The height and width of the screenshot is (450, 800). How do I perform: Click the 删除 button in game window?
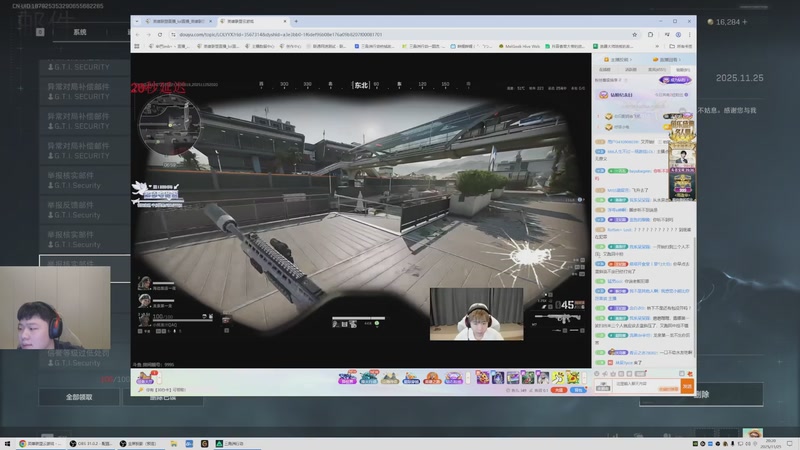(x=702, y=394)
